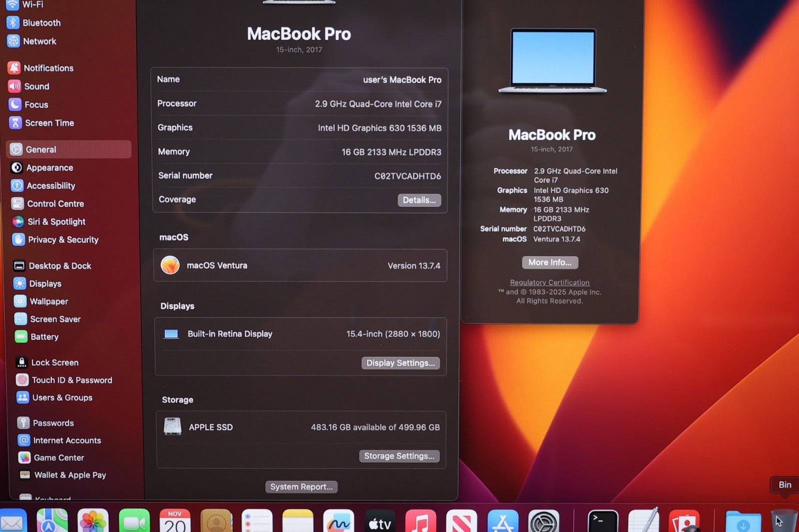This screenshot has height=532, width=799.
Task: Select Appearance in the sidebar
Action: click(49, 168)
